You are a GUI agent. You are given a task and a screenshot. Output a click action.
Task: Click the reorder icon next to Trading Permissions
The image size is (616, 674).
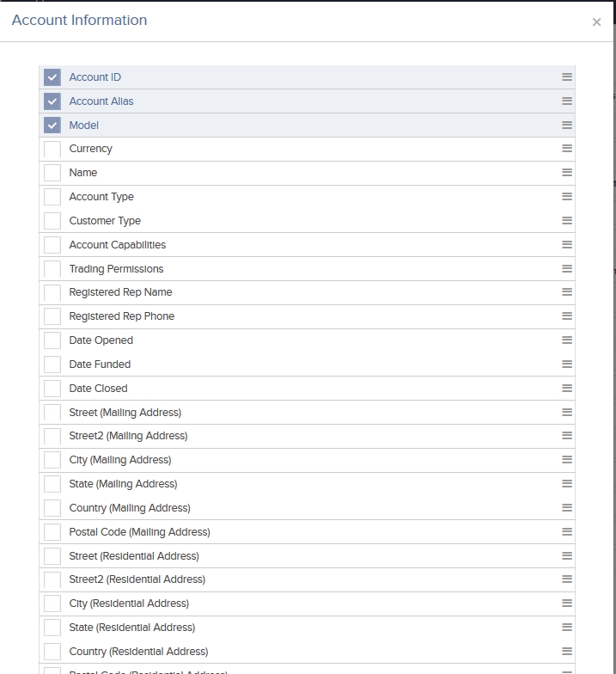(567, 269)
